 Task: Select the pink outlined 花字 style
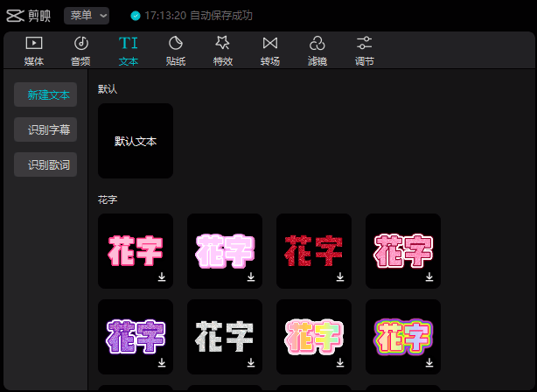click(136, 251)
